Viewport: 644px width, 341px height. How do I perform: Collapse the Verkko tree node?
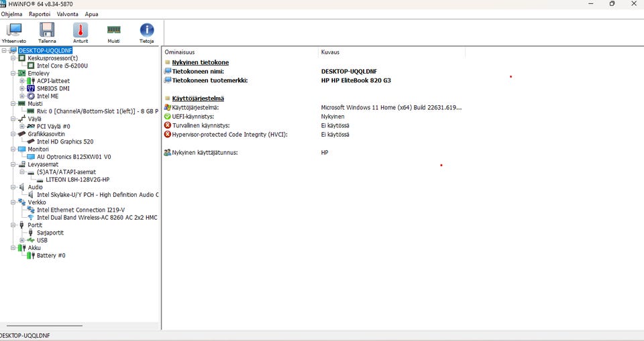pos(13,202)
